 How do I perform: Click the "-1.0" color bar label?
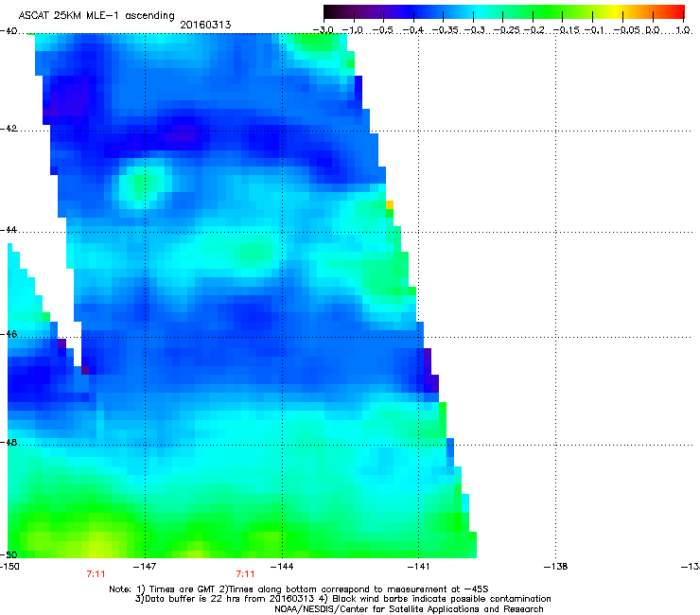(x=353, y=30)
